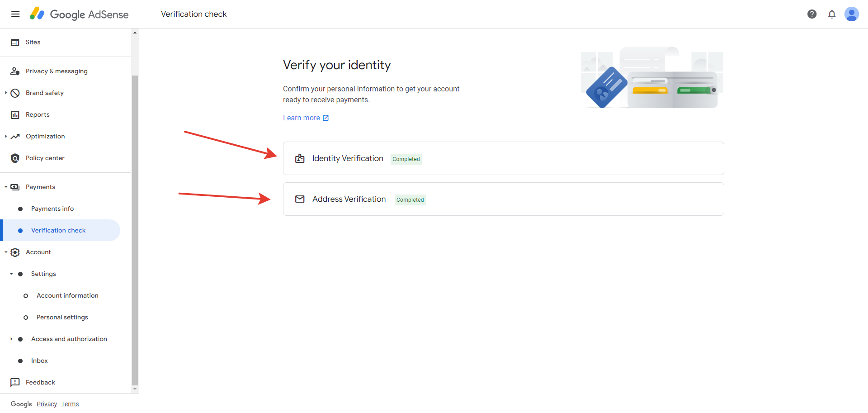Open the Help question mark icon
Screen dimensions: 868x413
[x=812, y=14]
